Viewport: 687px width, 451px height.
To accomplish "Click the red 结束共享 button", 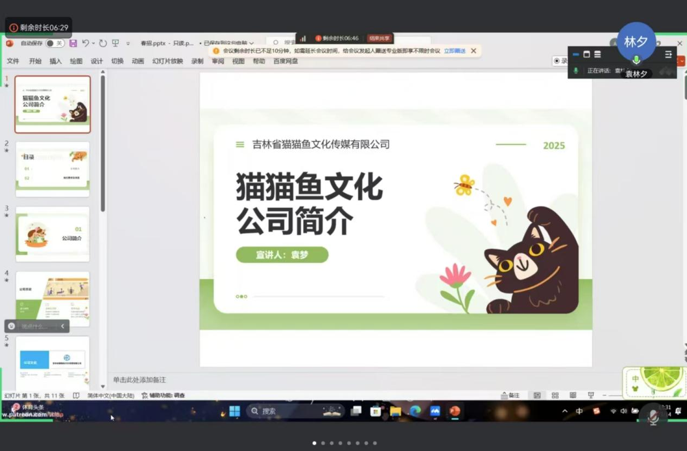I will [x=379, y=39].
